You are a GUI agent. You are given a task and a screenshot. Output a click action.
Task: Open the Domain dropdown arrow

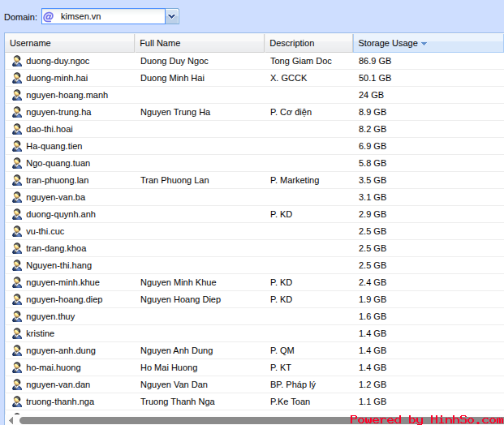tap(171, 16)
